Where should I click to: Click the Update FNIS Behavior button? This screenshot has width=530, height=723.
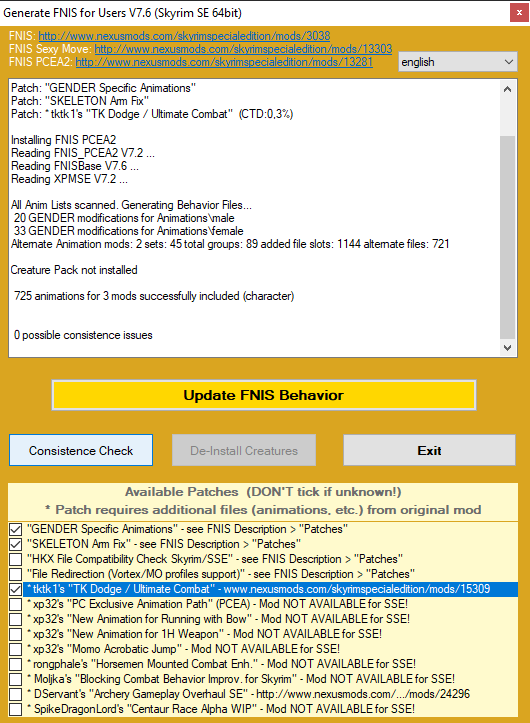point(264,395)
